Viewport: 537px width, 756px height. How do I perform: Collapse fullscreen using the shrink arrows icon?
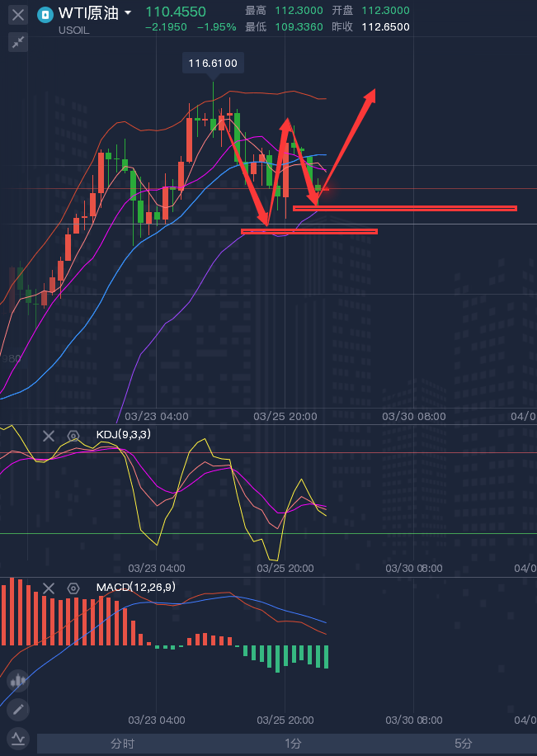[x=18, y=42]
